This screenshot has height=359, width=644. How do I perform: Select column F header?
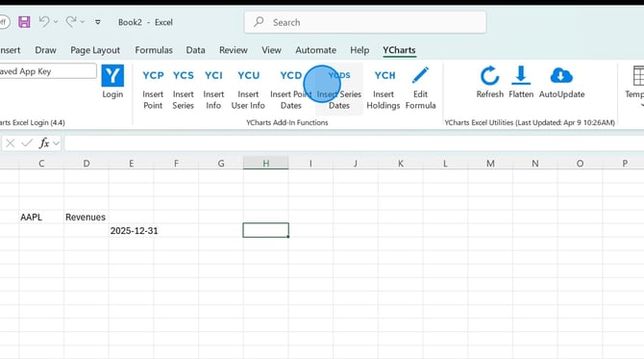click(x=176, y=164)
